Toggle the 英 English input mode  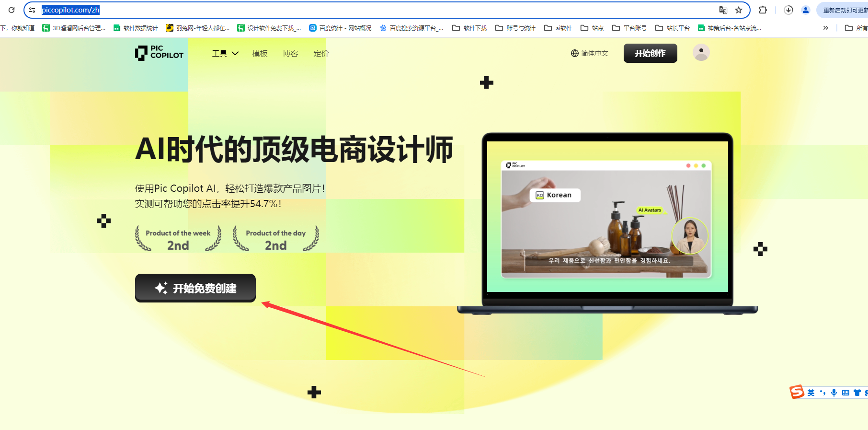click(811, 393)
